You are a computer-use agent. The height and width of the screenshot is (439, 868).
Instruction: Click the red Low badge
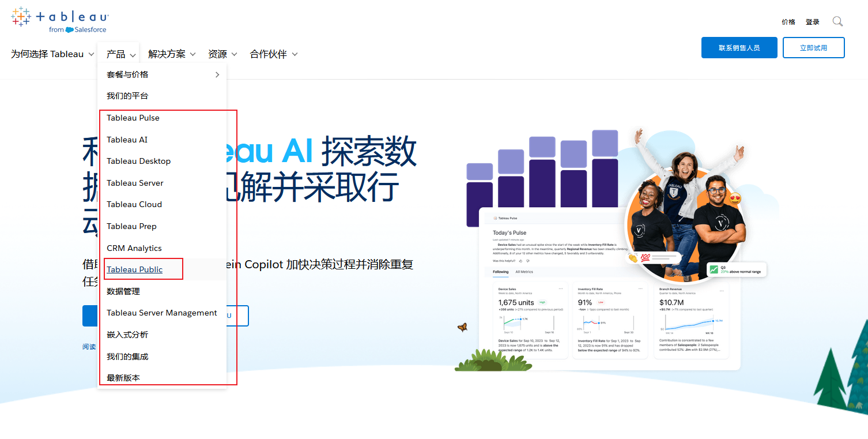click(x=601, y=302)
